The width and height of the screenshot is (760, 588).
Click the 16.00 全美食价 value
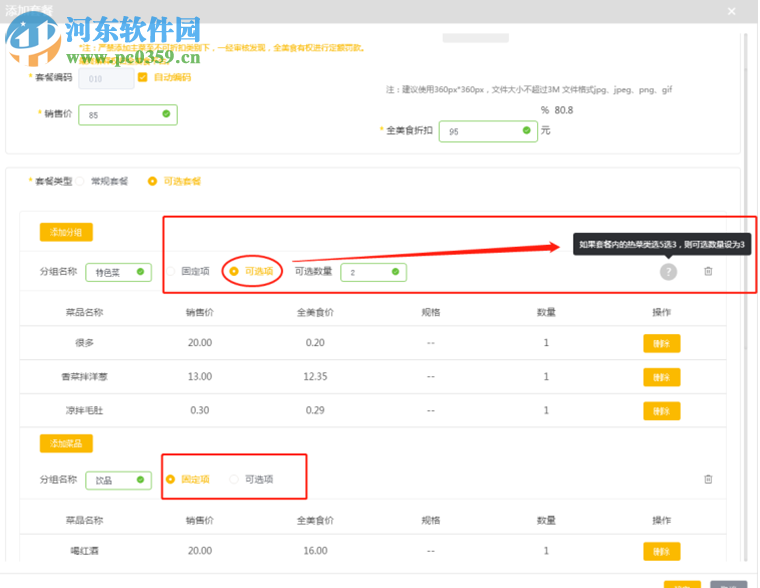point(315,551)
